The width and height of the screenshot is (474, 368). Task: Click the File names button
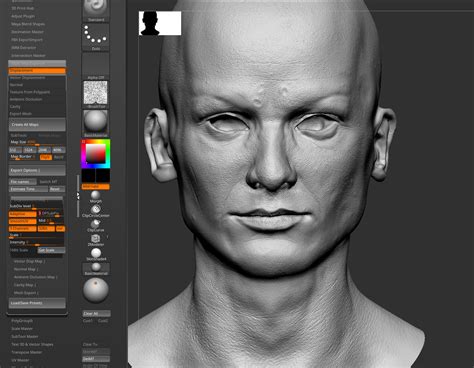(23, 182)
